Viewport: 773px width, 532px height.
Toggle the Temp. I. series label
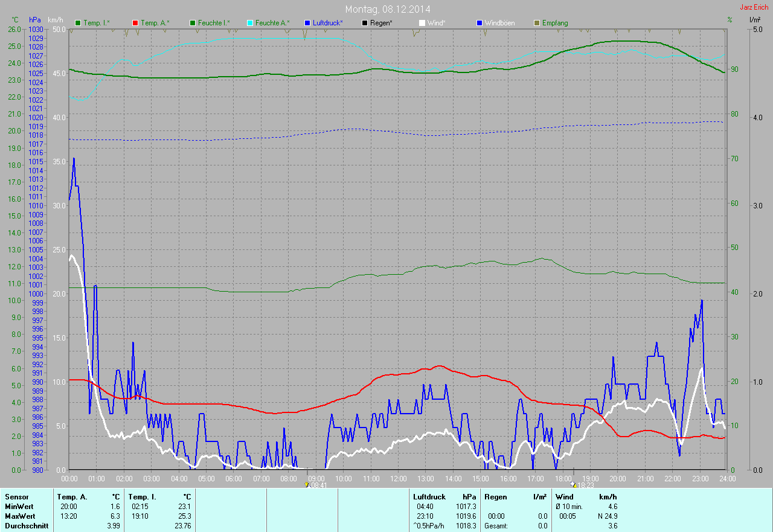97,23
